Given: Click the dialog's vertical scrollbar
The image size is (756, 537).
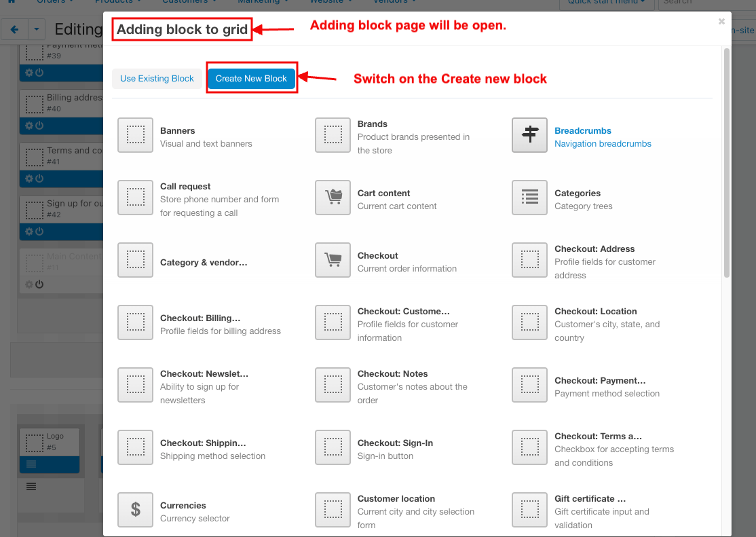Looking at the screenshot, I should (x=726, y=163).
